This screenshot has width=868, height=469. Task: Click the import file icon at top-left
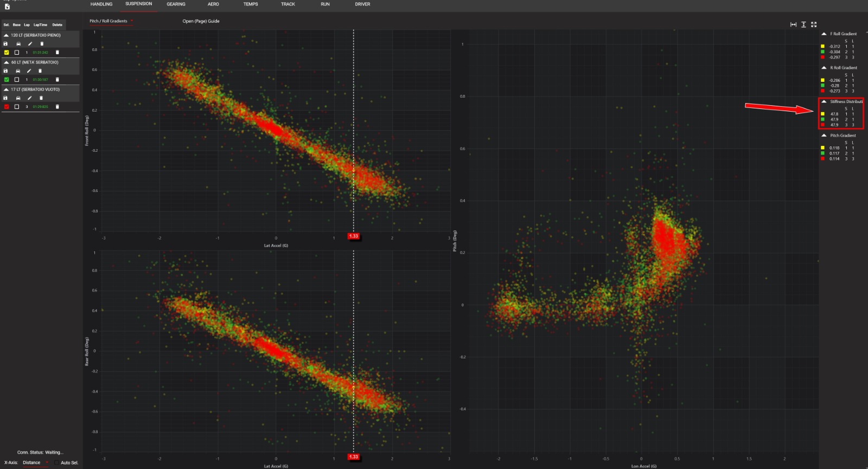tap(7, 7)
